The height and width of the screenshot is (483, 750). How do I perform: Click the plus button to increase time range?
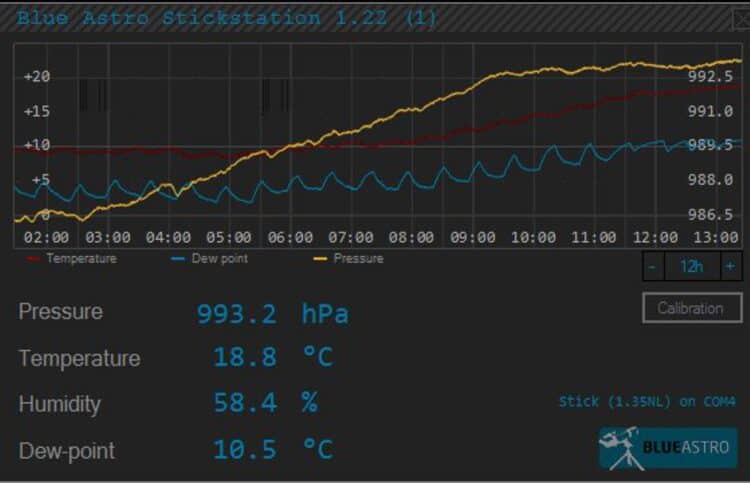(x=730, y=266)
